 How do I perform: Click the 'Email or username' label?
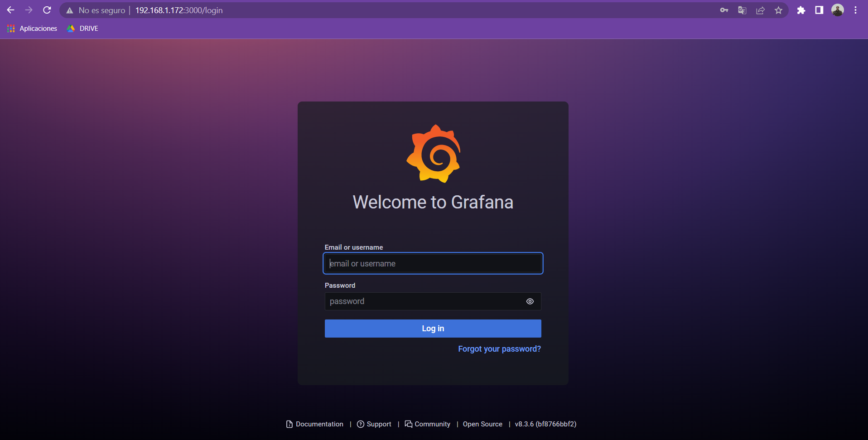click(354, 247)
